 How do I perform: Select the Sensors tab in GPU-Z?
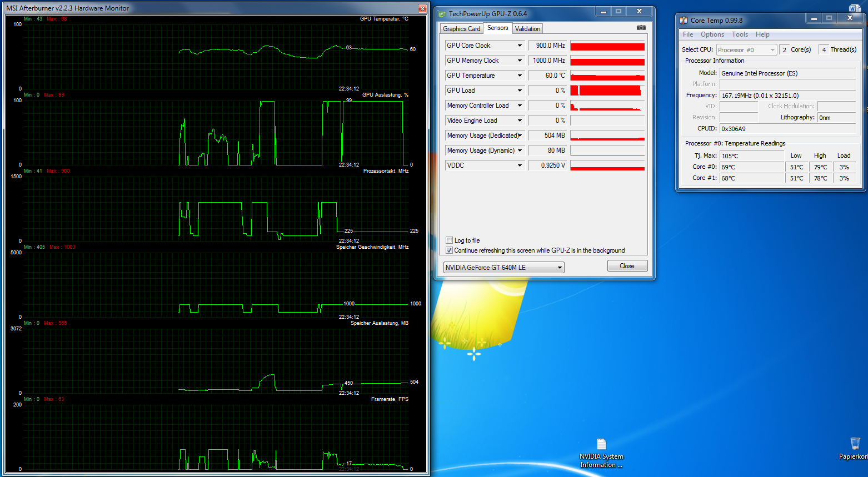(x=497, y=28)
